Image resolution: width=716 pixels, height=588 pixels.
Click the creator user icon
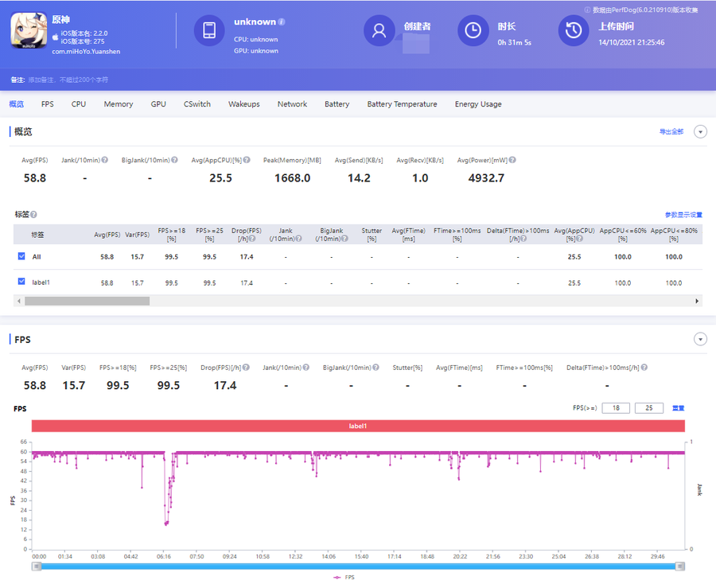tap(379, 30)
